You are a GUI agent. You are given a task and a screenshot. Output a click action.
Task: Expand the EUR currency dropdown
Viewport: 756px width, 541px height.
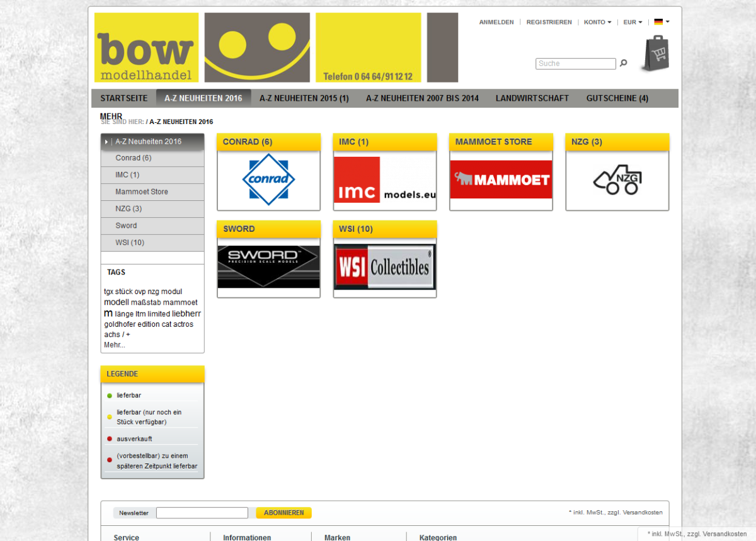(x=633, y=22)
